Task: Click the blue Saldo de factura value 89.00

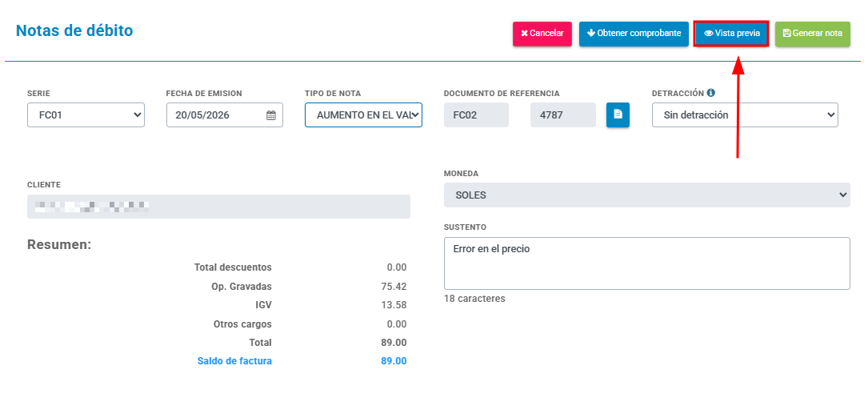Action: 394,361
